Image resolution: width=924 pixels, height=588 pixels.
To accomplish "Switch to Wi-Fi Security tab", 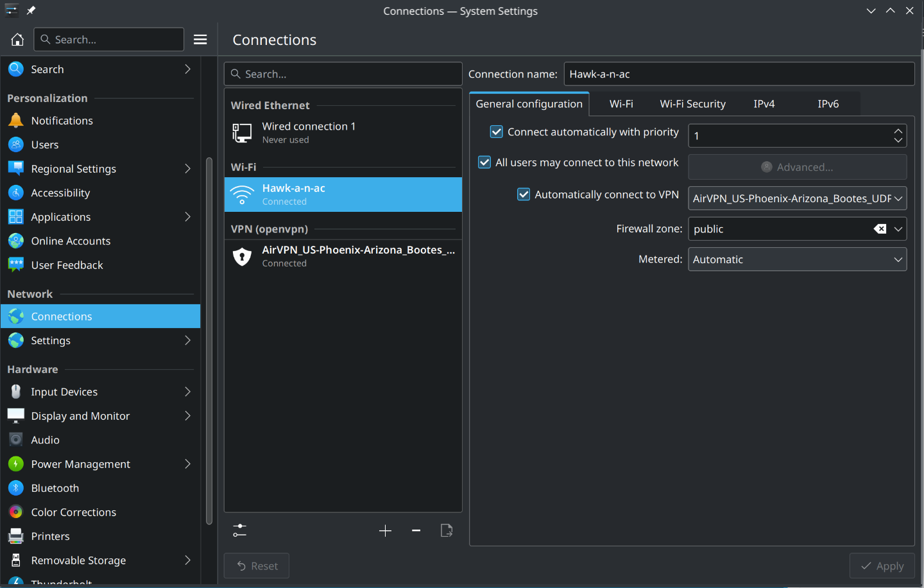I will [692, 104].
